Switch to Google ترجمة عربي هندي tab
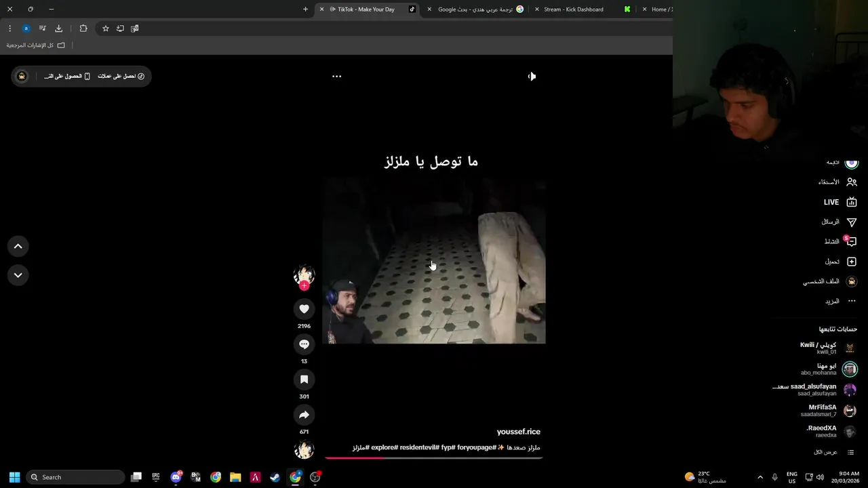Image resolution: width=868 pixels, height=488 pixels. (x=475, y=9)
